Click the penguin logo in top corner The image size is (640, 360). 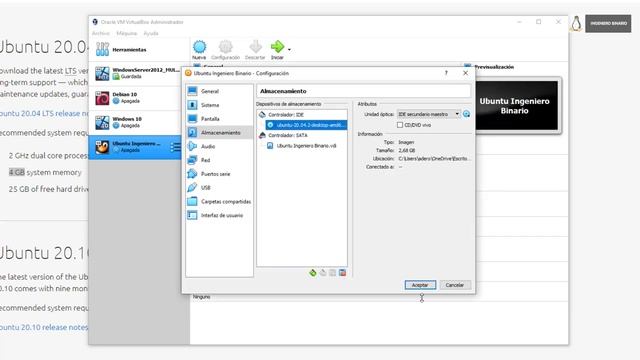click(576, 24)
